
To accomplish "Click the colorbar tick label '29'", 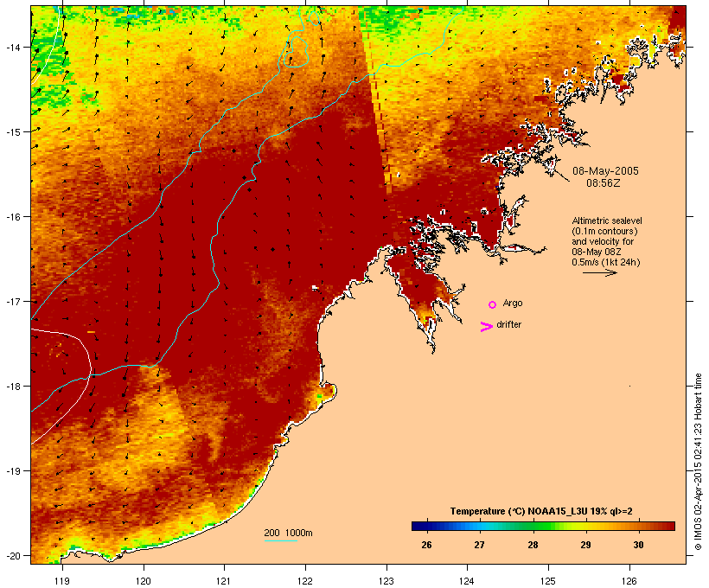I will (585, 545).
